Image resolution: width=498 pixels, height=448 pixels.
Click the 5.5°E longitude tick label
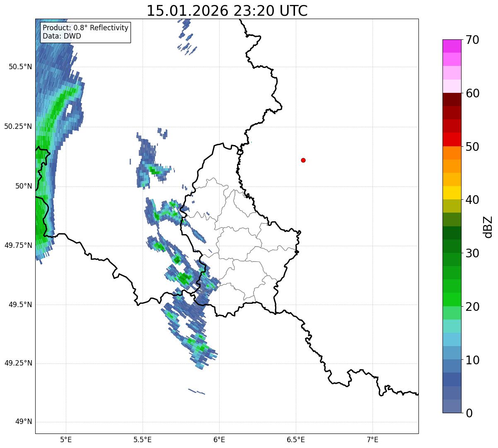143,439
